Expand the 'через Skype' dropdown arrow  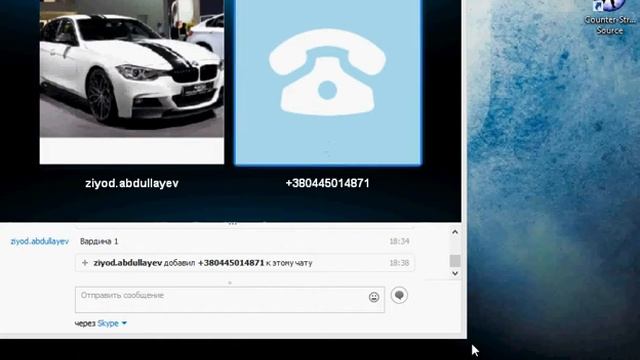124,323
